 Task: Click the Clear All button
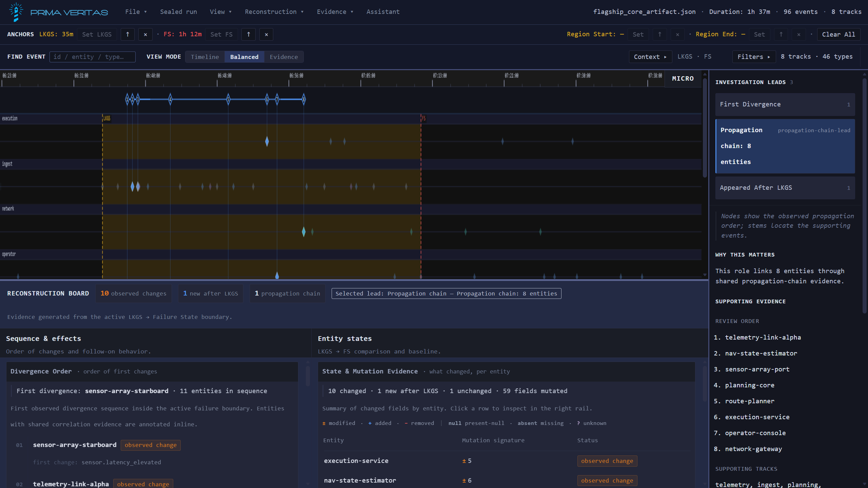pos(838,34)
